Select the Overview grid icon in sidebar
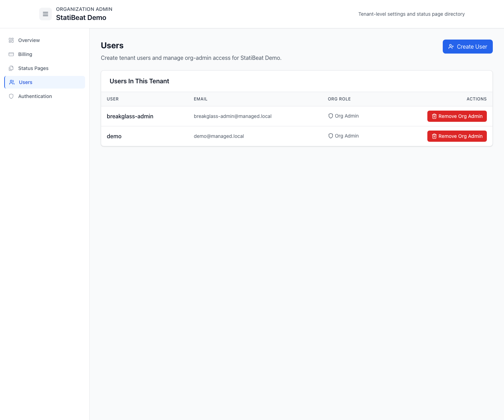The width and height of the screenshot is (504, 420). point(11,40)
